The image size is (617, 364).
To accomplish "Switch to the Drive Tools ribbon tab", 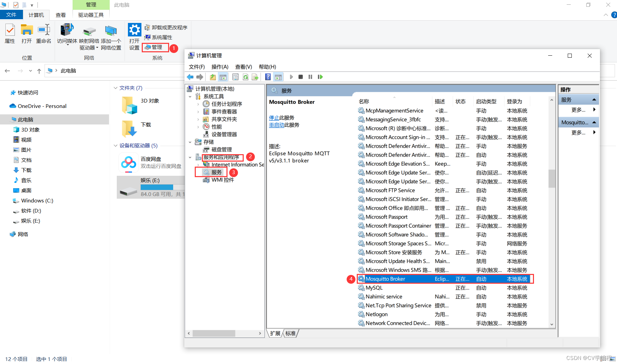I will 91,15.
